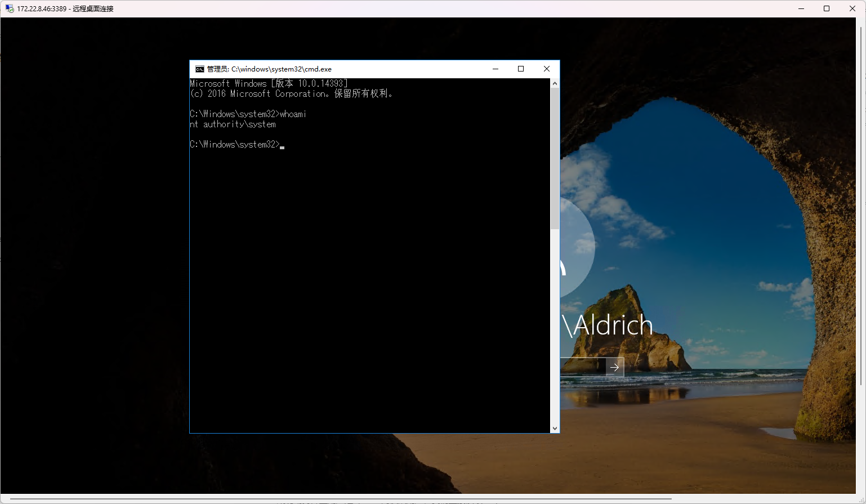
Task: Click the 'nt authority\system' output line
Action: 233,124
